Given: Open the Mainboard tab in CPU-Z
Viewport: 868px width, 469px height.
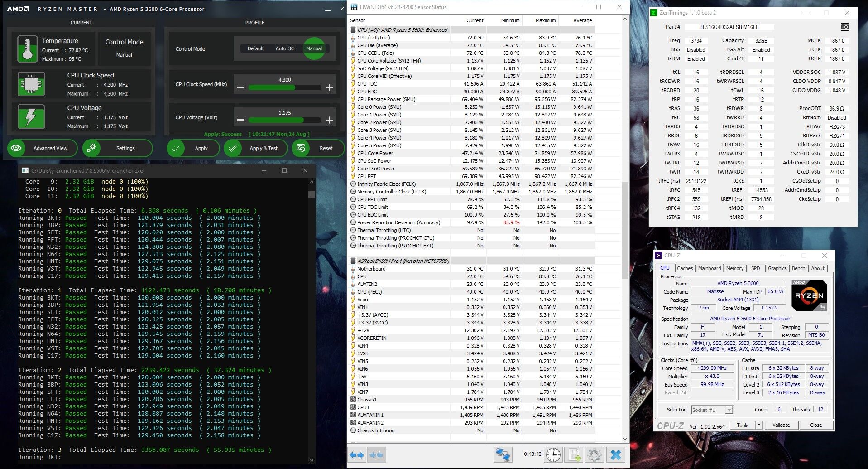Looking at the screenshot, I should [x=710, y=268].
